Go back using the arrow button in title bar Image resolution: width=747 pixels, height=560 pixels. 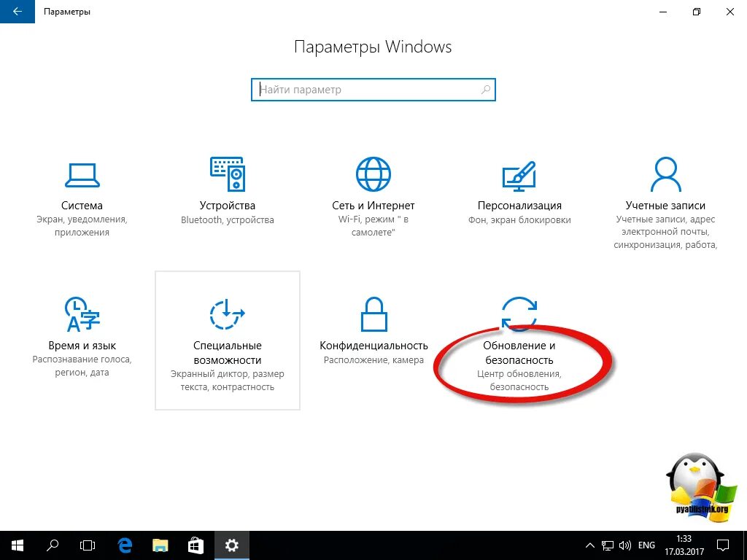point(18,12)
